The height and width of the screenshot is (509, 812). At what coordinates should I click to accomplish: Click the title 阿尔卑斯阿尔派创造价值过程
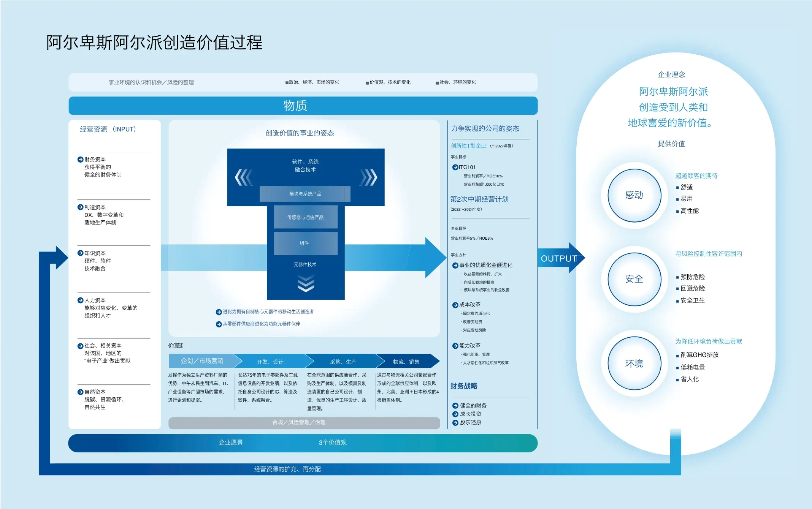tap(154, 42)
